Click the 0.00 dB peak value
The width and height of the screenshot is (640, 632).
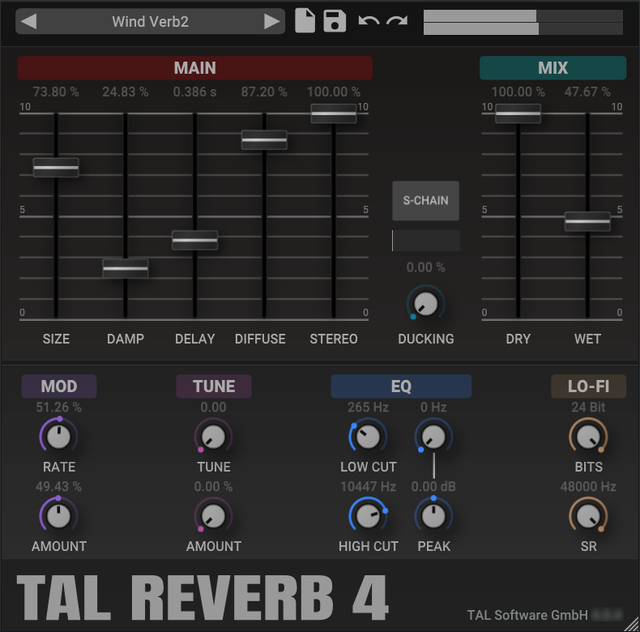click(x=433, y=486)
